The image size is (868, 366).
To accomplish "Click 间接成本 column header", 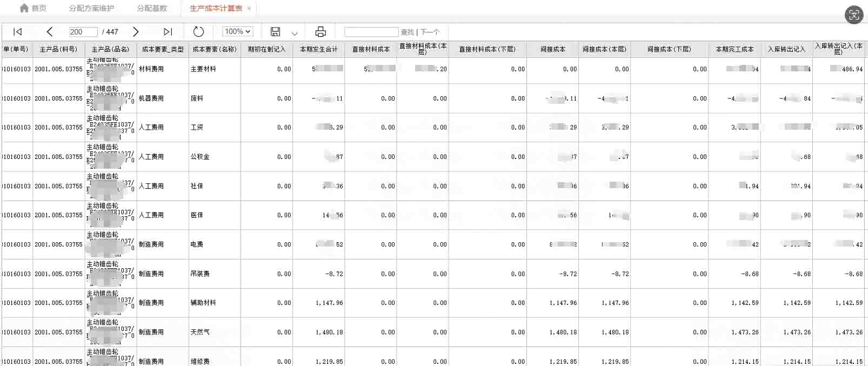I will [x=552, y=49].
